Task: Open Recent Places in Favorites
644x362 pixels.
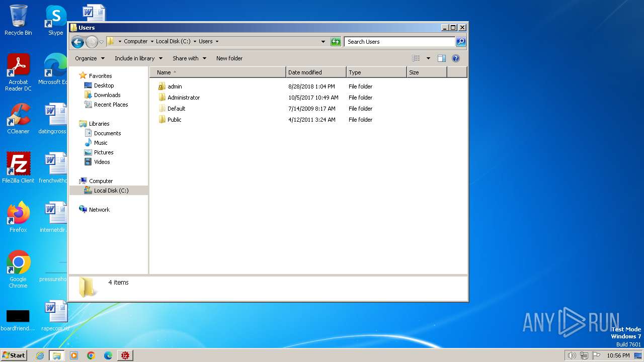Action: pyautogui.click(x=111, y=105)
